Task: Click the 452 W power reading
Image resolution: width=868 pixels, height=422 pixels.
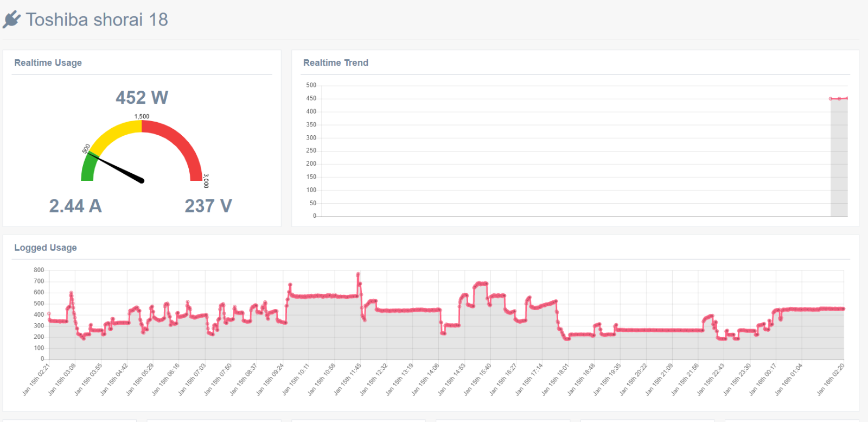Action: pos(142,97)
